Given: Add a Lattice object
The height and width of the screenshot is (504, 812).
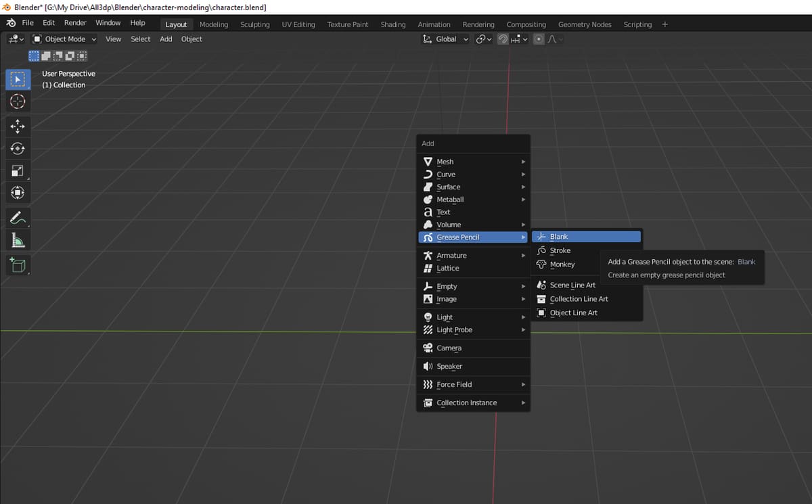Looking at the screenshot, I should [473, 269].
